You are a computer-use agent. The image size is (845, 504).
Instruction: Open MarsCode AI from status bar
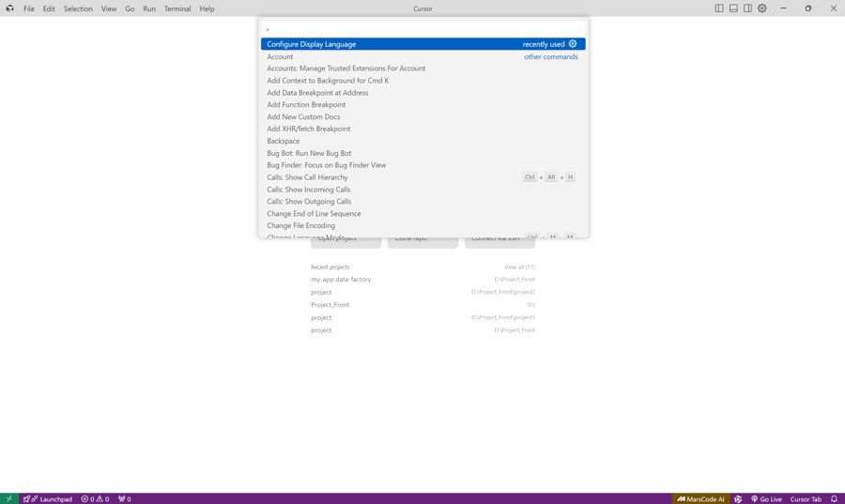coord(700,498)
